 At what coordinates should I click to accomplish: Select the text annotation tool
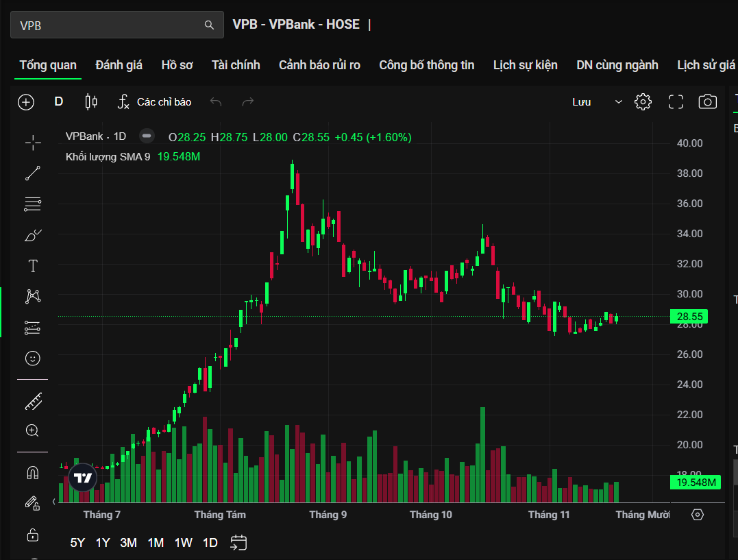coord(33,266)
